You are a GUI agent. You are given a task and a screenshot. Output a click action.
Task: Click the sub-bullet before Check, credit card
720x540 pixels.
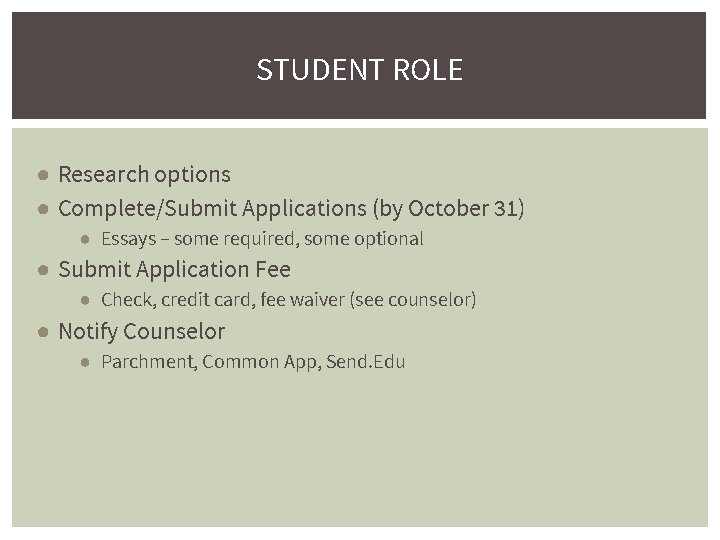(87, 300)
